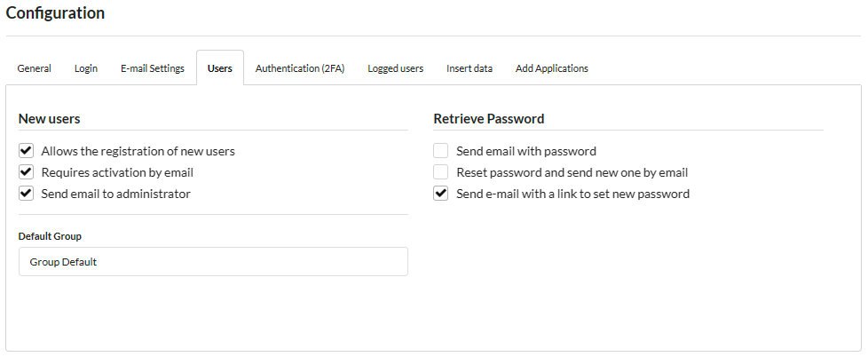The height and width of the screenshot is (357, 868).
Task: Open the General tab
Action: [35, 68]
